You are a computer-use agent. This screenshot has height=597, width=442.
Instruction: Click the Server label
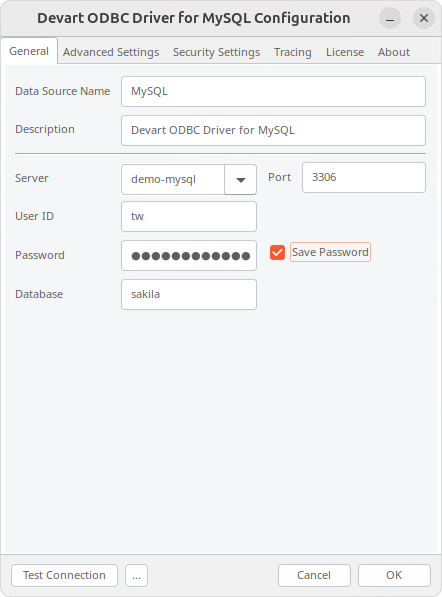pyautogui.click(x=32, y=178)
